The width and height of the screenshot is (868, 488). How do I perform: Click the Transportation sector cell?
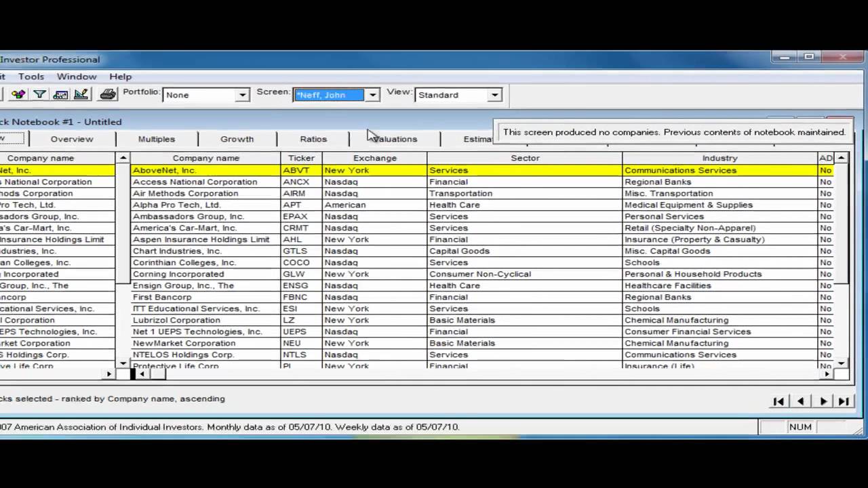(525, 193)
